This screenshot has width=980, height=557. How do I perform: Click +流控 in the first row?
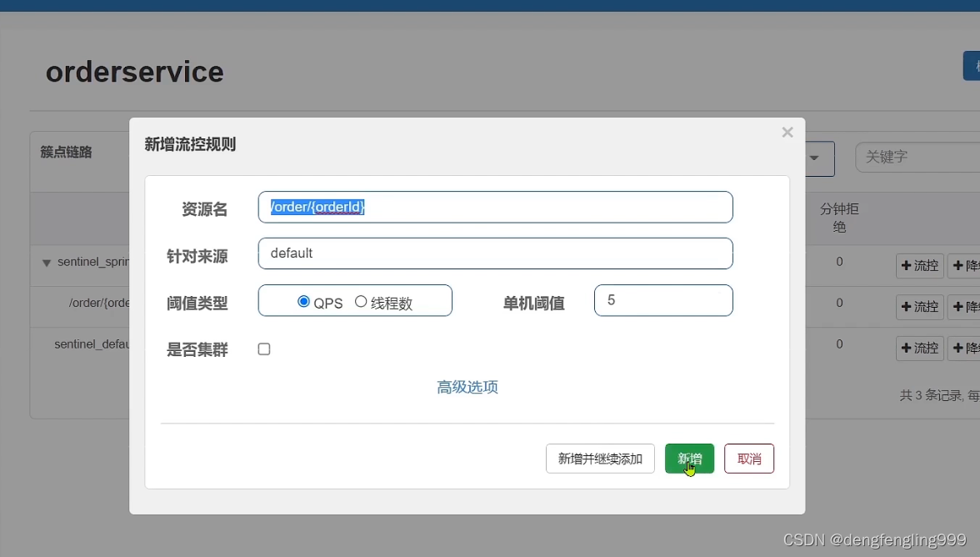[919, 266]
